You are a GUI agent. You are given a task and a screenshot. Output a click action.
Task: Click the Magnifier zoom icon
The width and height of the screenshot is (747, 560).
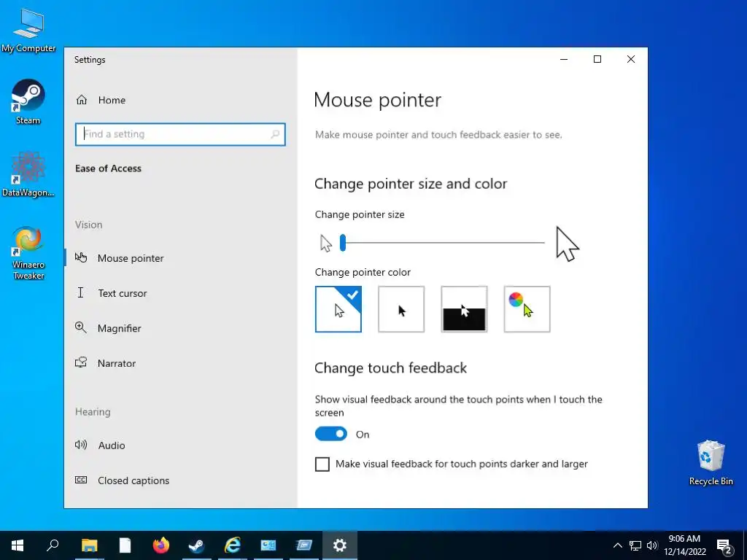click(80, 327)
